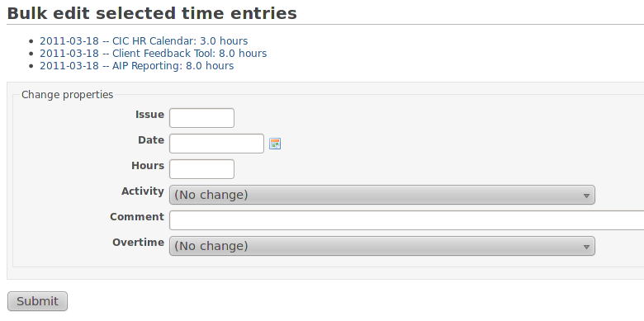Expand the Overtime dropdown
The image size is (644, 321).
[x=382, y=246]
